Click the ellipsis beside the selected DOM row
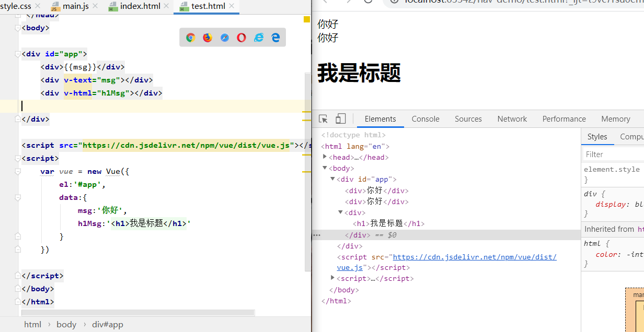The width and height of the screenshot is (644, 332). tap(317, 235)
